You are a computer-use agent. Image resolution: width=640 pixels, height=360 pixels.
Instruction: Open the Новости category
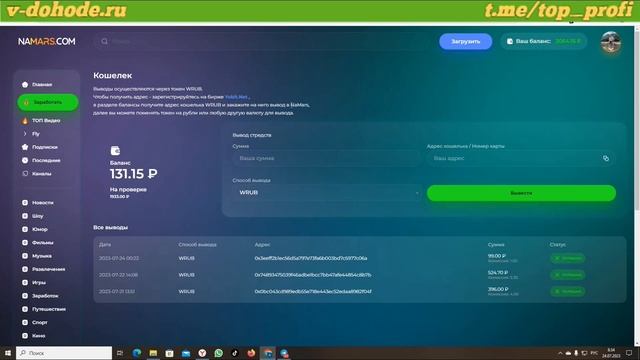[x=38, y=202]
